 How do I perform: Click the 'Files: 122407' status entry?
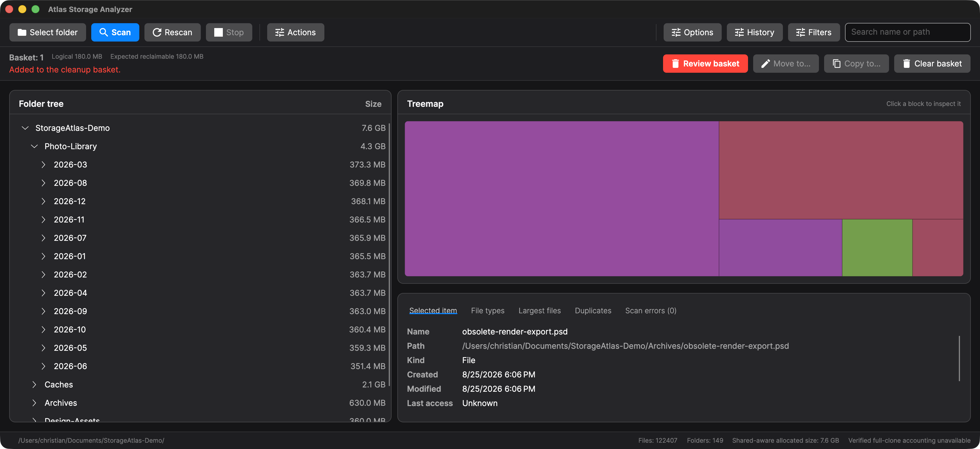pyautogui.click(x=657, y=440)
